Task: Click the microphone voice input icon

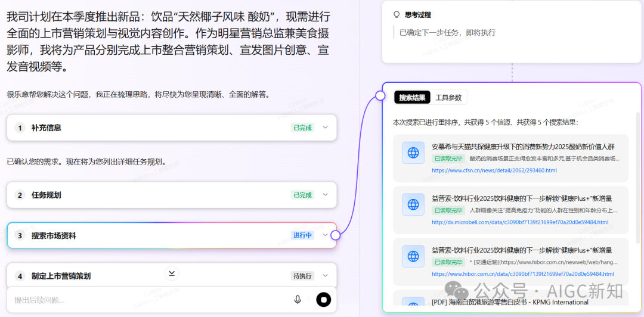Action: pos(298,300)
